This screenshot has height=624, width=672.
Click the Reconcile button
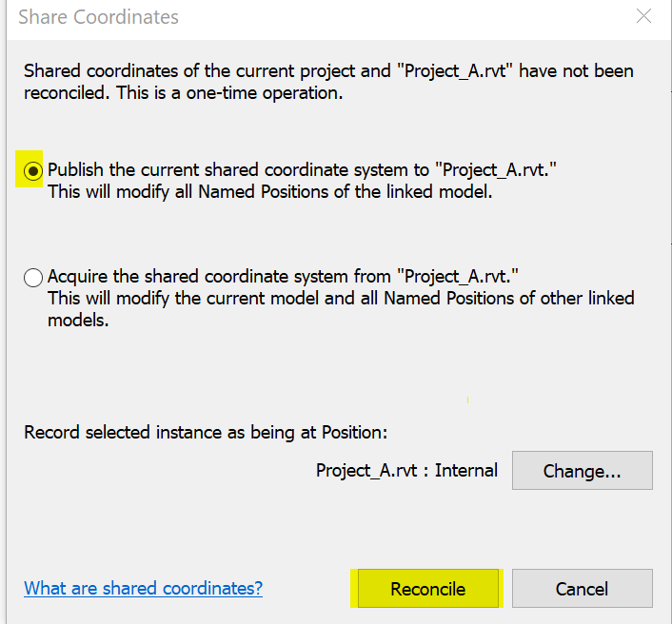pos(427,589)
